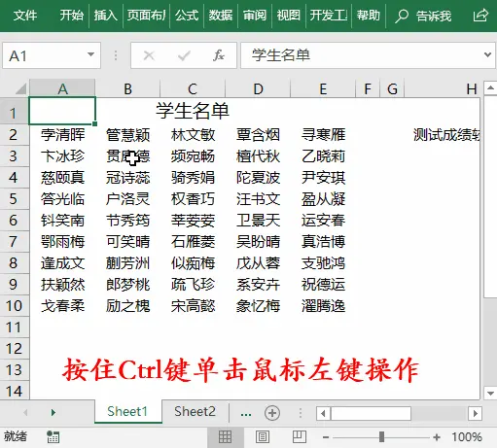
Task: Open the 插入 ribbon tab
Action: click(105, 16)
